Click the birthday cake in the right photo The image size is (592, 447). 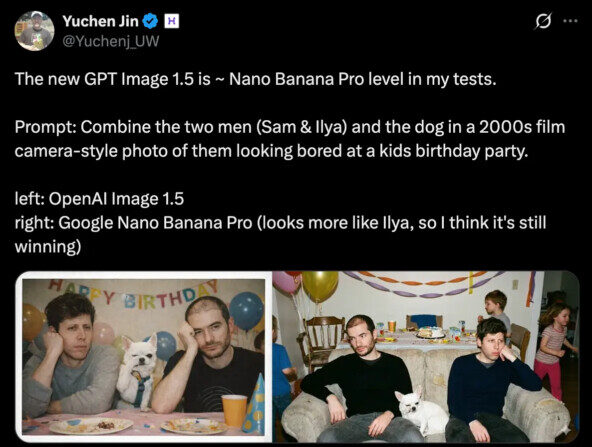coord(430,332)
